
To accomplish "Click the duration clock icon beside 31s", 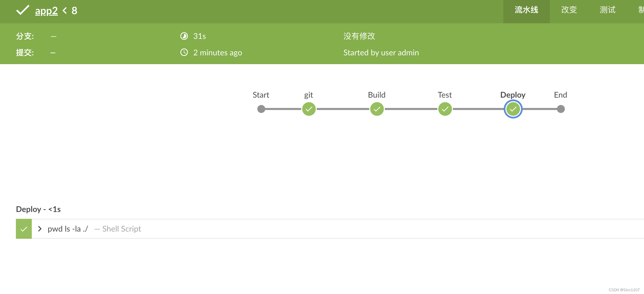I will point(184,36).
